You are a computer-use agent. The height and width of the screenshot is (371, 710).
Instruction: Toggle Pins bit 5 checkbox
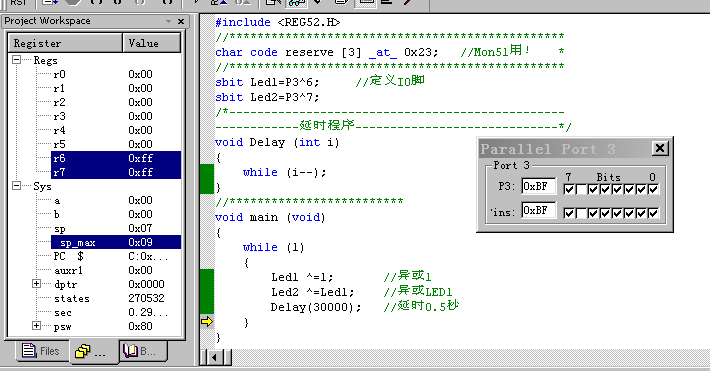tap(593, 213)
